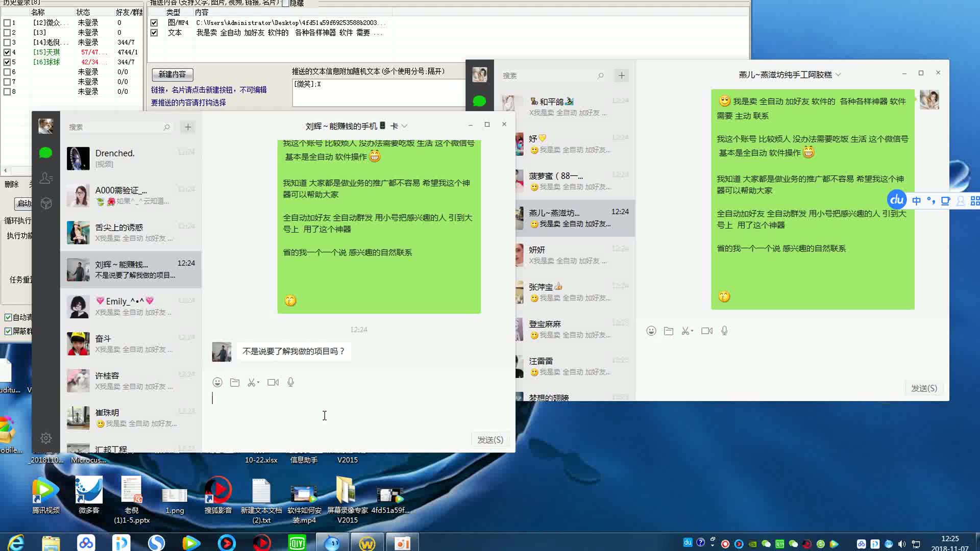
Task: Start video call in 燕儿 chat
Action: (x=707, y=331)
